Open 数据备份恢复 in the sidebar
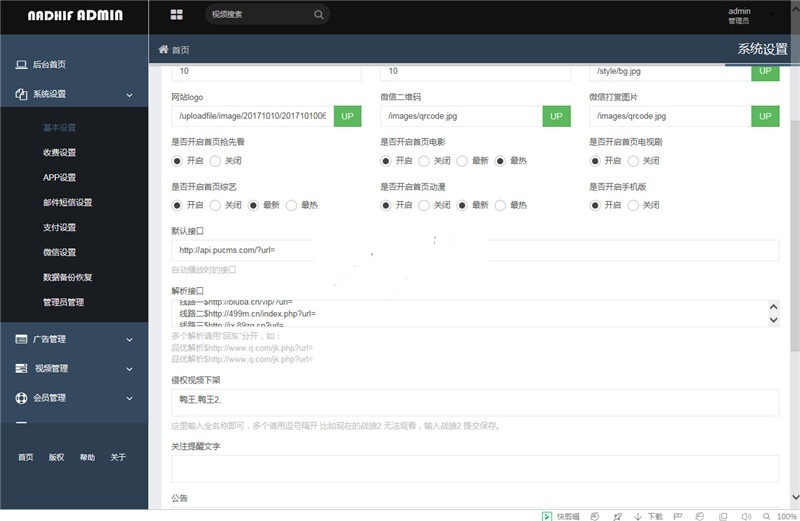 tap(68, 277)
